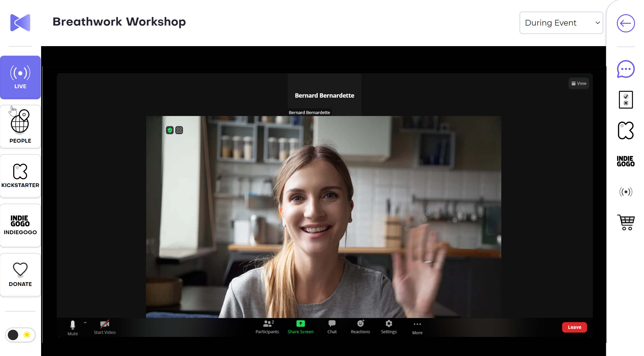Screen dimensions: 644x356
Task: Open the Donate tab
Action: [x=20, y=275]
